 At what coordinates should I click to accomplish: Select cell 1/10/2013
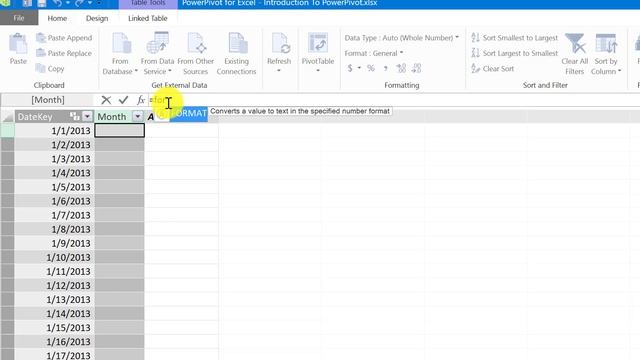55,258
